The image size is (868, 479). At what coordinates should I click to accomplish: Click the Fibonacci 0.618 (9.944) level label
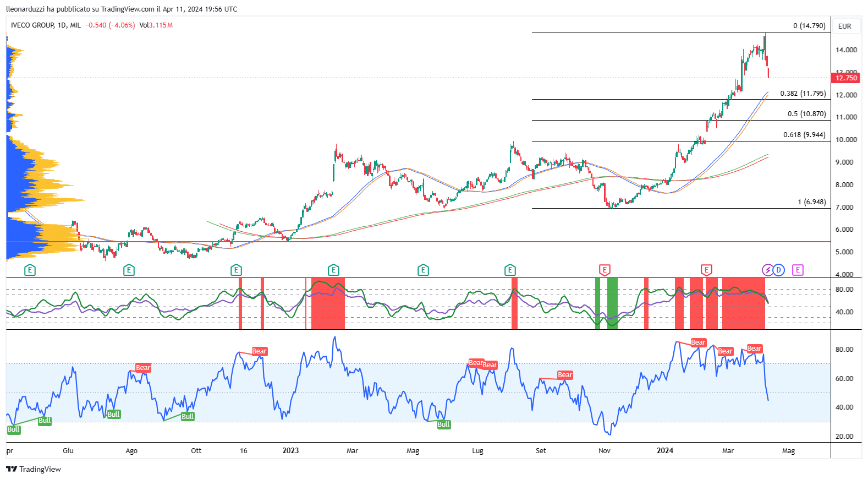[804, 135]
